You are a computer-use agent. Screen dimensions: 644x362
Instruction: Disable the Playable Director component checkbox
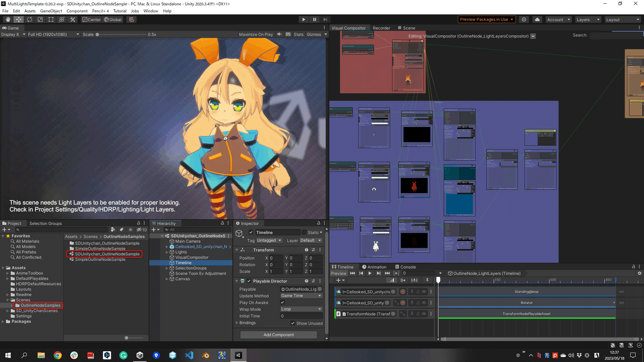click(248, 281)
